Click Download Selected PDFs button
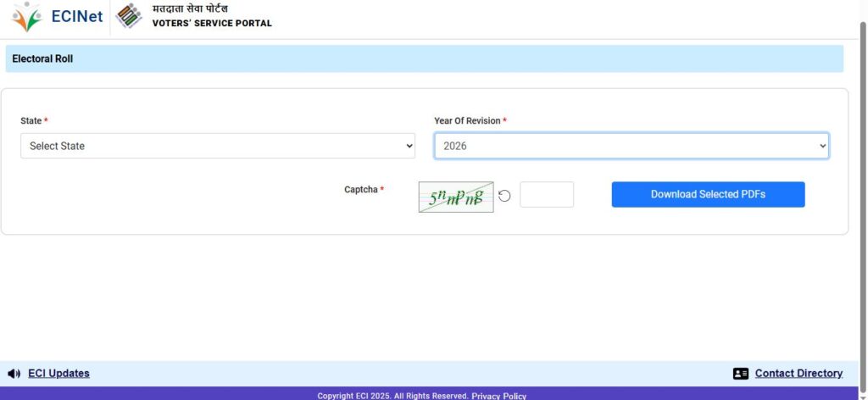The image size is (868, 400). tap(708, 195)
